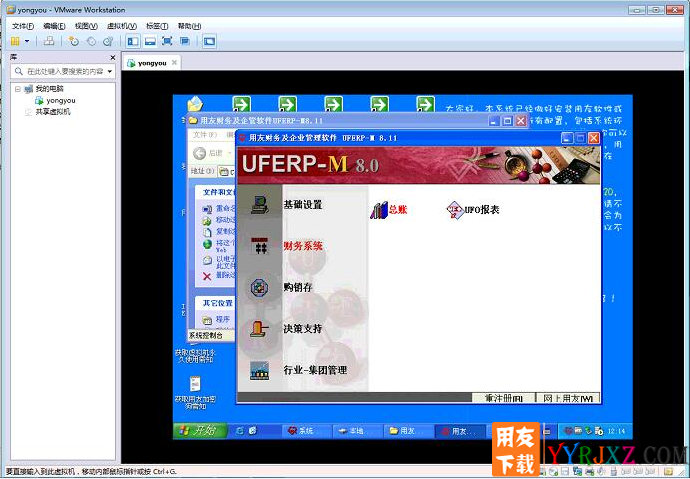The width and height of the screenshot is (690, 479).
Task: Select 基础设置 in the UFERP menu
Action: coord(303,205)
